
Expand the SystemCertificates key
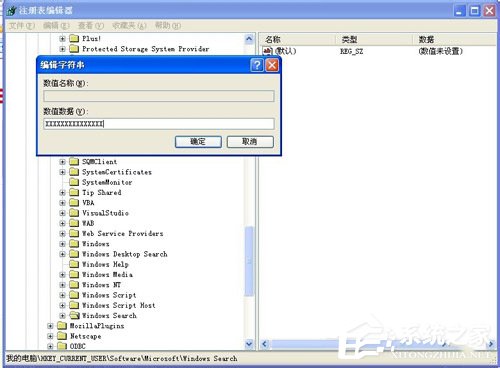click(x=62, y=172)
